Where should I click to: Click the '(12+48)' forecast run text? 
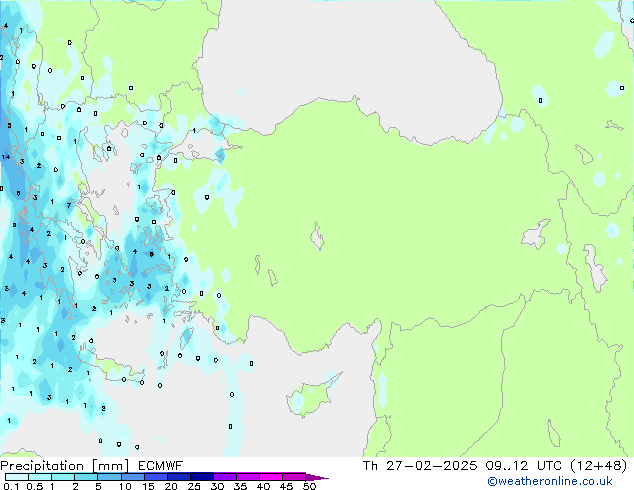[598, 466]
